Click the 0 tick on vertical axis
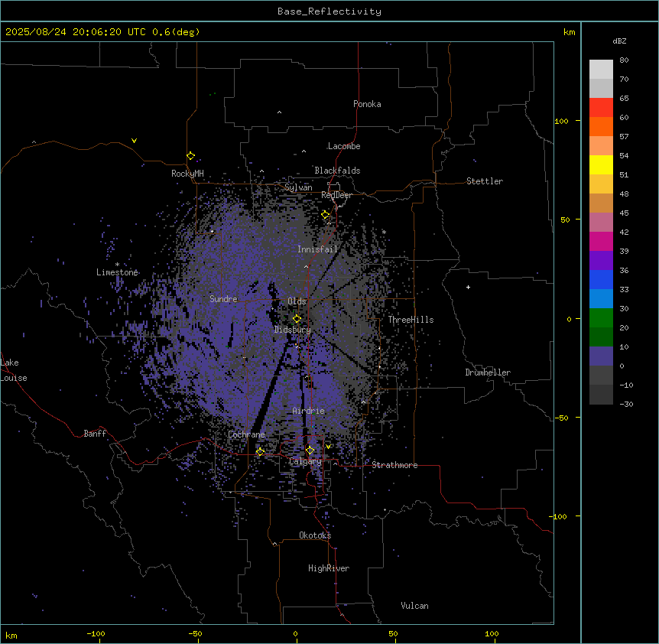Screen dimensions: 659x644 (x=569, y=319)
